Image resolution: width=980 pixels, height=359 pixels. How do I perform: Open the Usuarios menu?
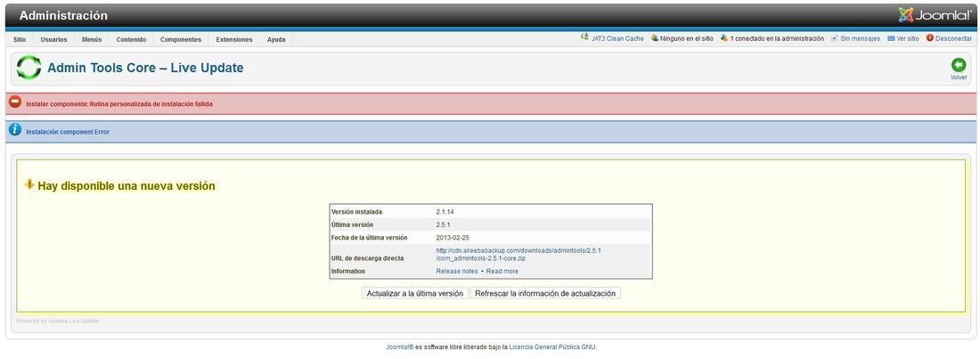click(x=53, y=39)
